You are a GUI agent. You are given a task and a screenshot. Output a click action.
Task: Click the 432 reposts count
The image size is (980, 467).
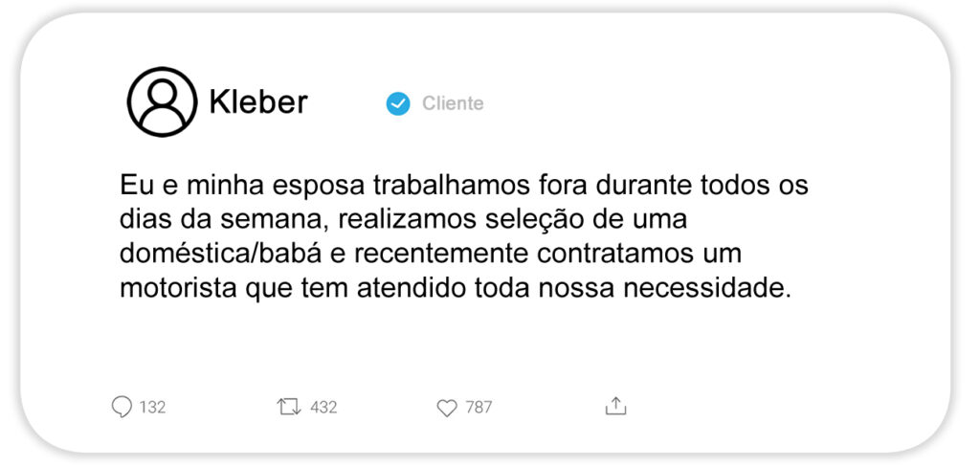323,408
